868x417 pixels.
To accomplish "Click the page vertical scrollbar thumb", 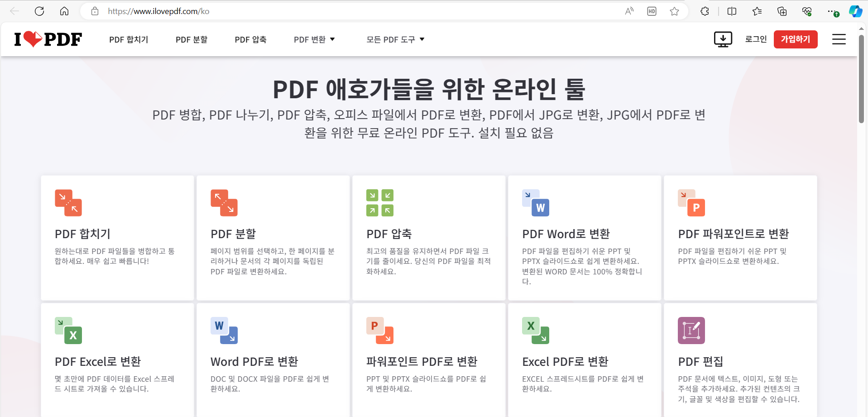I will pos(861,78).
